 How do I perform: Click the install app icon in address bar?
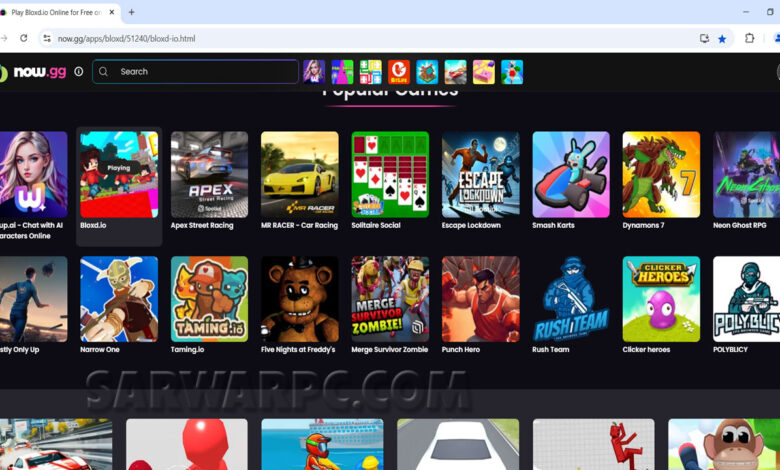click(x=704, y=39)
